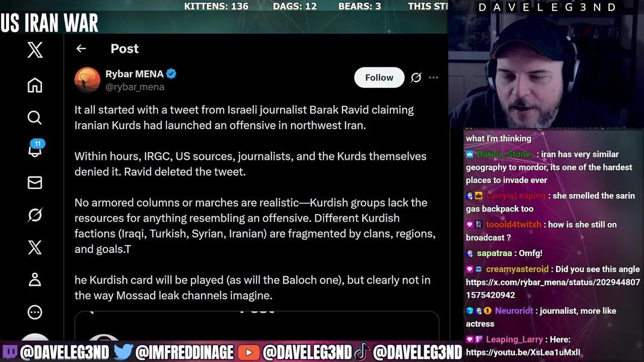The image size is (644, 362).
Task: Open Premium X icon in sidebar
Action: [35, 247]
